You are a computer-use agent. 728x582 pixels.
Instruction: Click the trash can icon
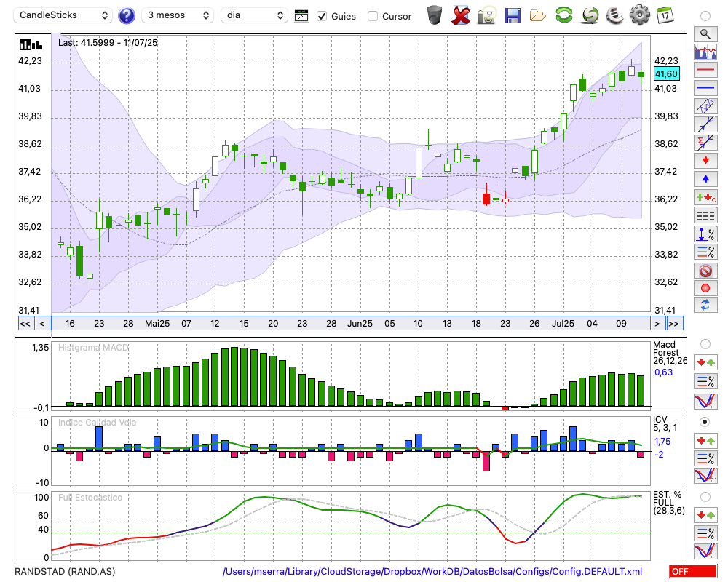tap(435, 15)
